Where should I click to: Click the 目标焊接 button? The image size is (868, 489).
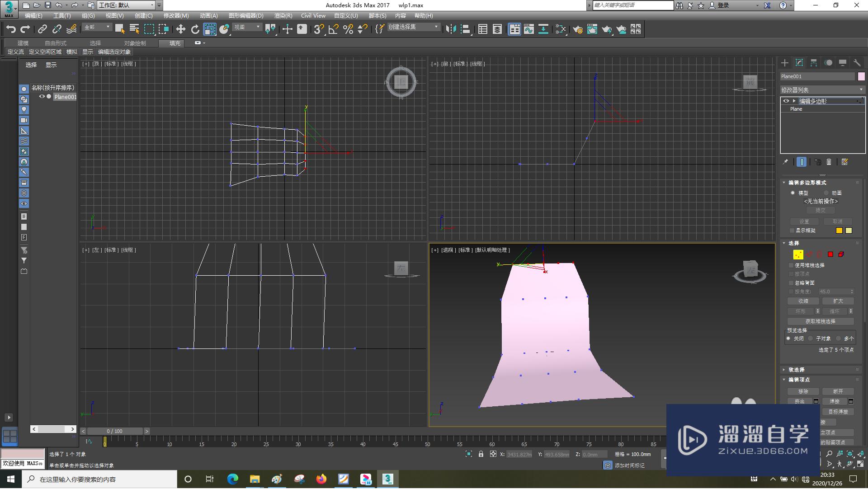[x=838, y=412]
